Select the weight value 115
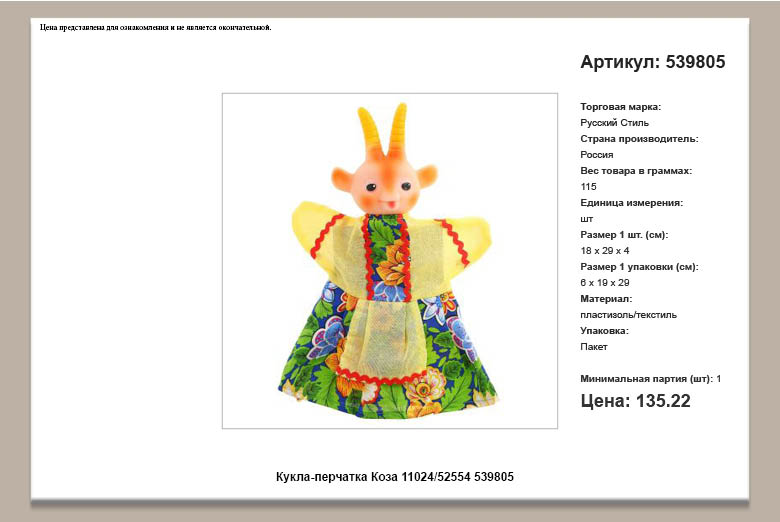Viewport: 780px width, 522px height. tap(588, 187)
